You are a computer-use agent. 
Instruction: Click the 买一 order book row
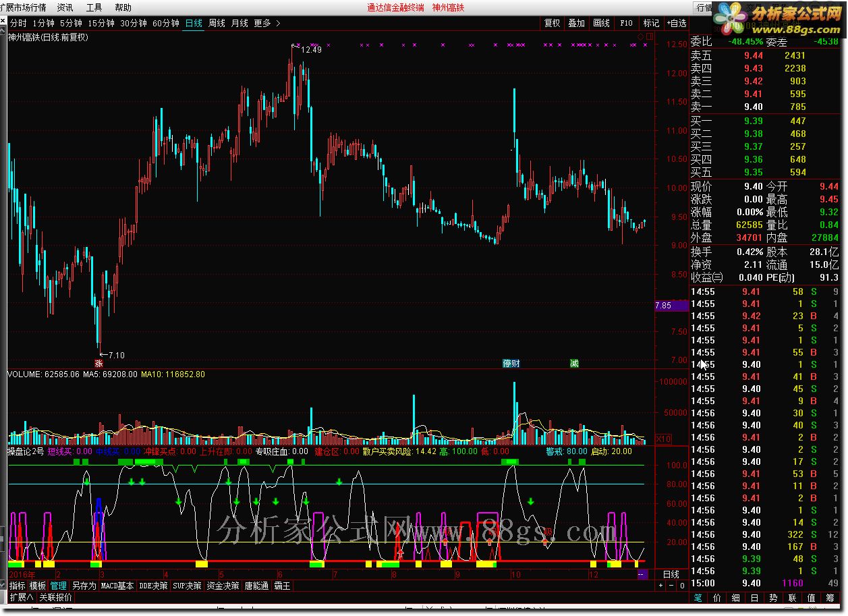point(765,121)
